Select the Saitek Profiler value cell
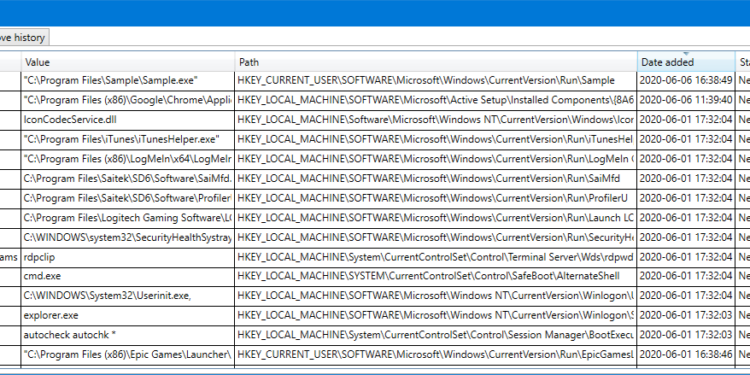Viewport: 750px width, 375px height. (128, 198)
